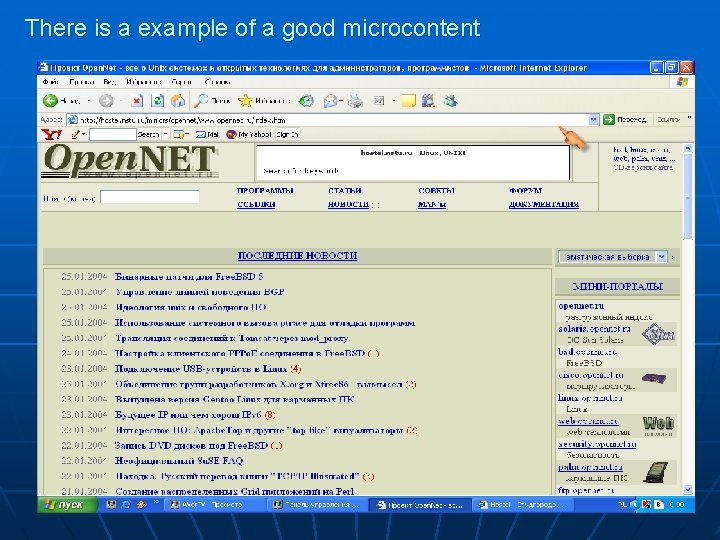Click the Print printer icon
Image resolution: width=720 pixels, height=540 pixels.
355,101
